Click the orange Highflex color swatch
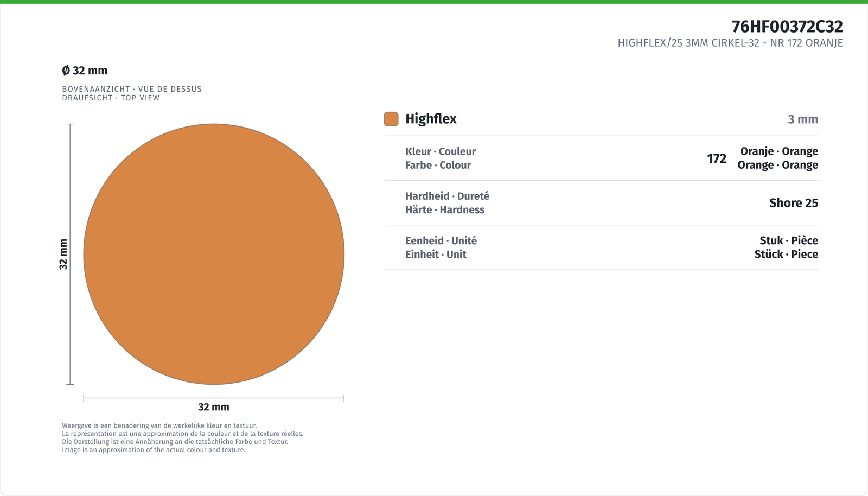This screenshot has width=868, height=496. (x=391, y=119)
